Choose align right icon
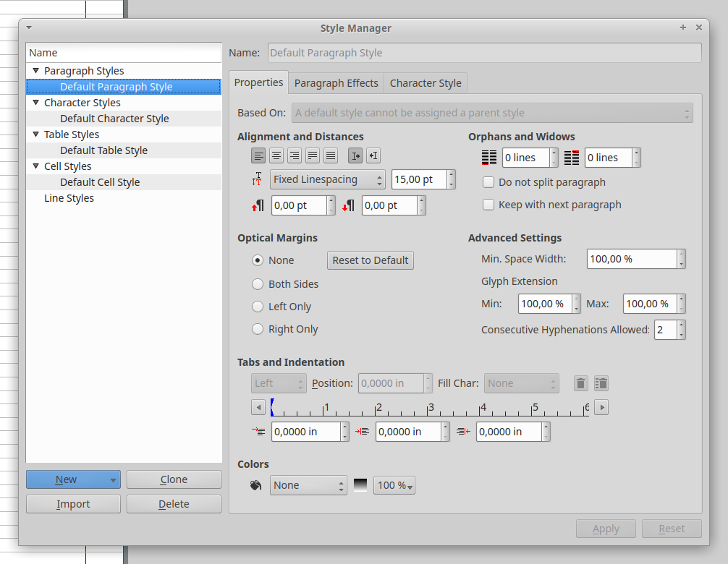The width and height of the screenshot is (728, 564). point(295,155)
